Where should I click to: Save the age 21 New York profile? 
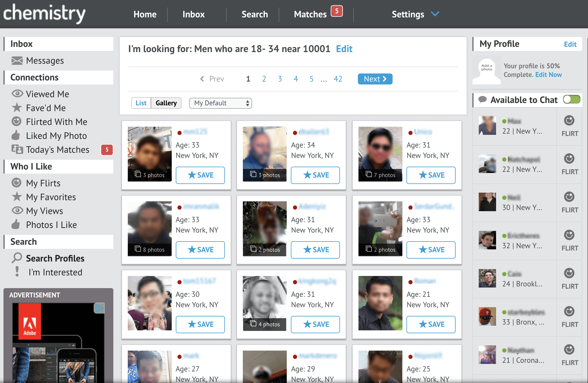click(x=431, y=324)
